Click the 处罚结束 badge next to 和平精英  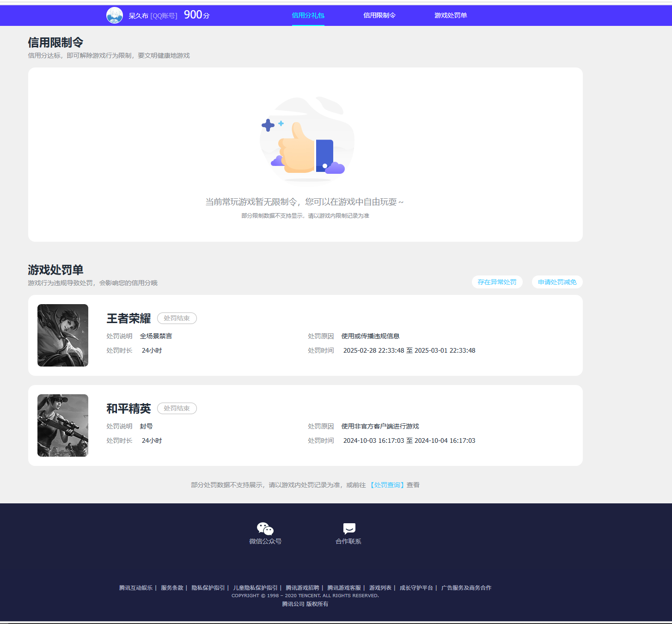[177, 409]
